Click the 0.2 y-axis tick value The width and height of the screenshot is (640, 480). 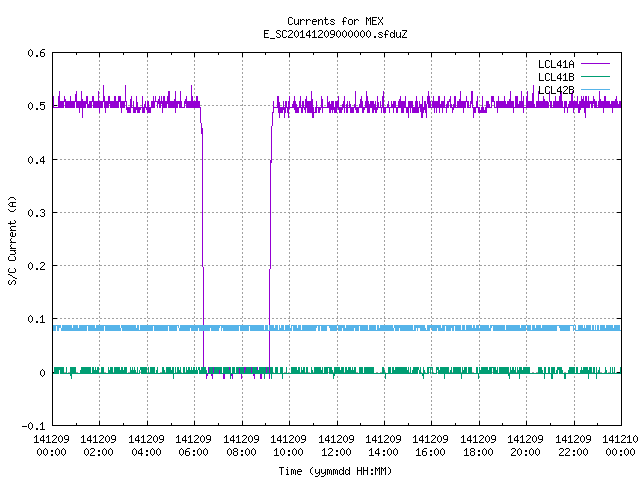coord(36,266)
